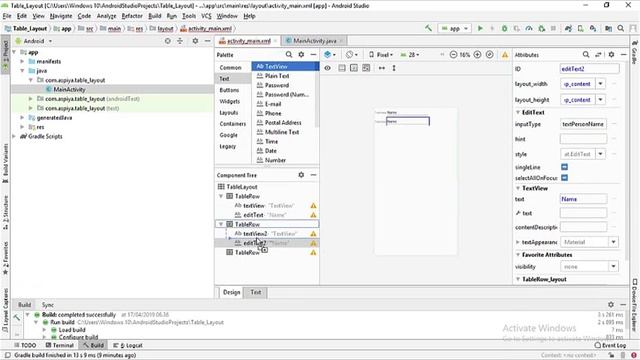Image resolution: width=640 pixels, height=360 pixels.
Task: Open Attributes panel settings gear
Action: (x=611, y=54)
